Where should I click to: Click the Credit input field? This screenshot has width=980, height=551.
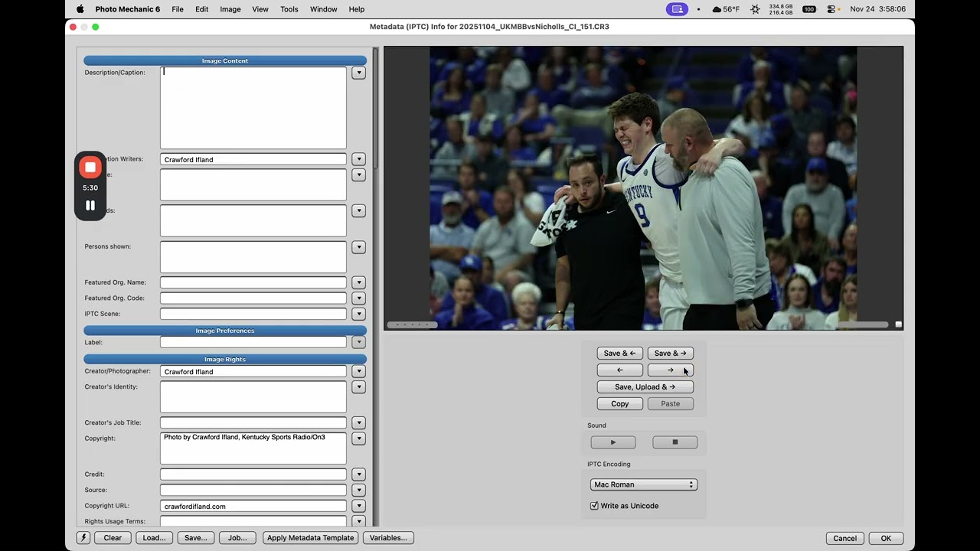click(x=253, y=474)
